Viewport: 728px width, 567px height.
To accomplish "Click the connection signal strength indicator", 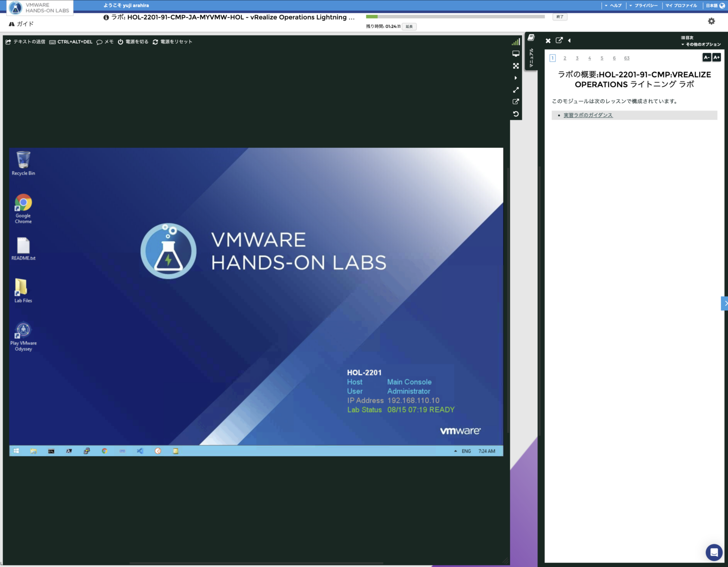I will tap(515, 42).
